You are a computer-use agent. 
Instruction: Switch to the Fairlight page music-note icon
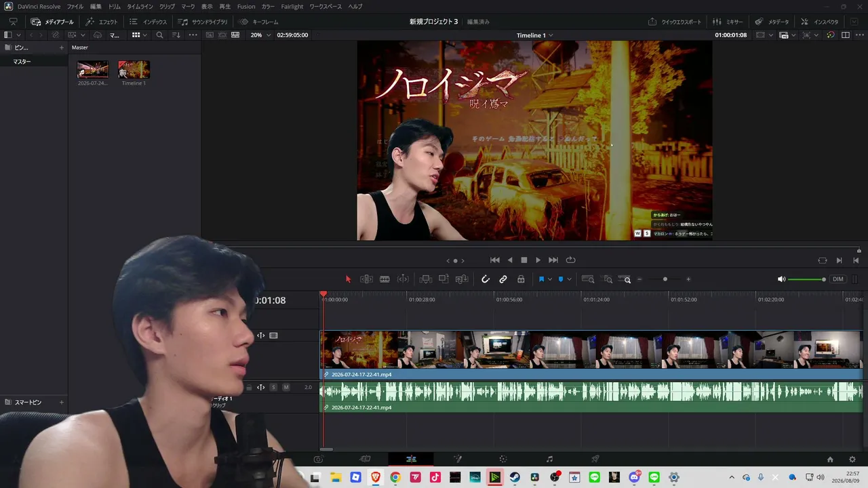point(549,460)
